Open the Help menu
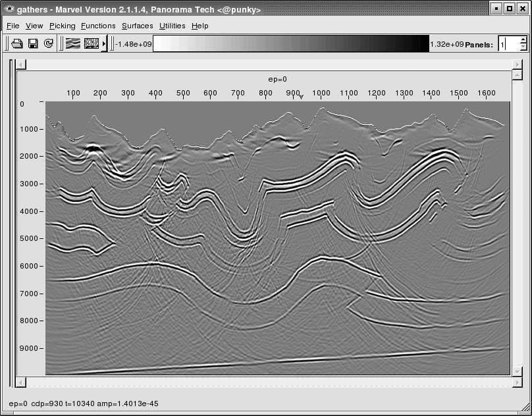This screenshot has width=532, height=416. [x=200, y=26]
